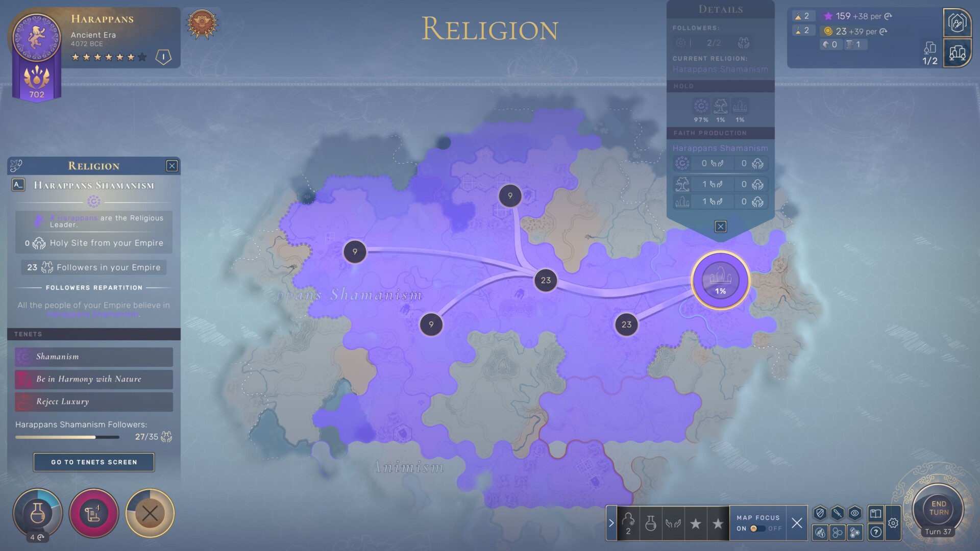Toggle the eye visibility overlay
Screen dimensions: 980x551
[x=855, y=513]
